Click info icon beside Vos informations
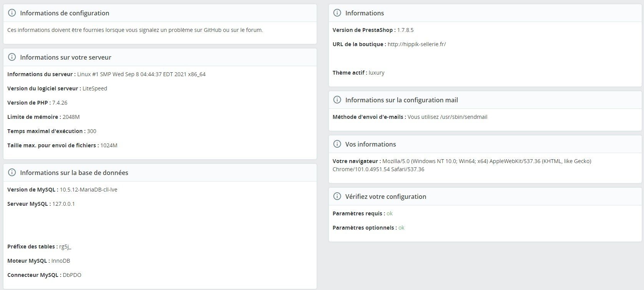 (337, 144)
